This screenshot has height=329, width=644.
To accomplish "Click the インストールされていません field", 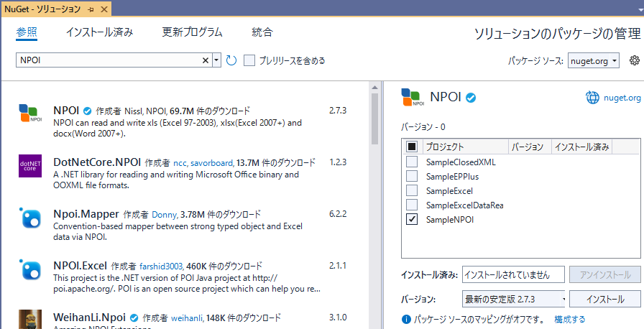I will click(x=513, y=274).
